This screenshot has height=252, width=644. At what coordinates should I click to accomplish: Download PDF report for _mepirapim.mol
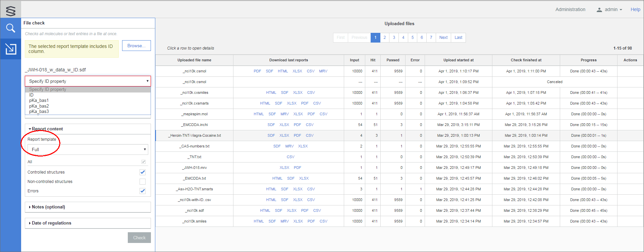tap(311, 114)
